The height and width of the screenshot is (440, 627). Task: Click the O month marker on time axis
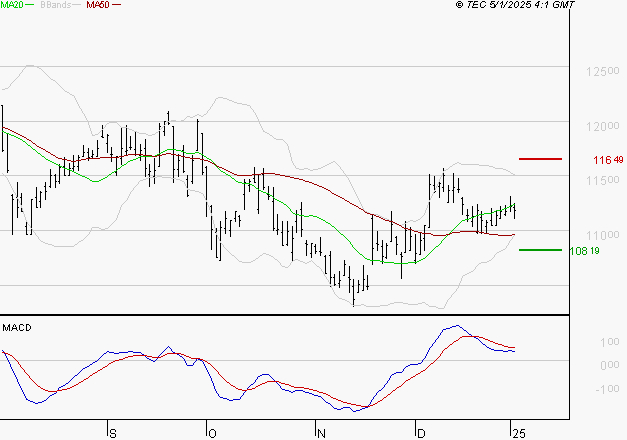(x=212, y=434)
